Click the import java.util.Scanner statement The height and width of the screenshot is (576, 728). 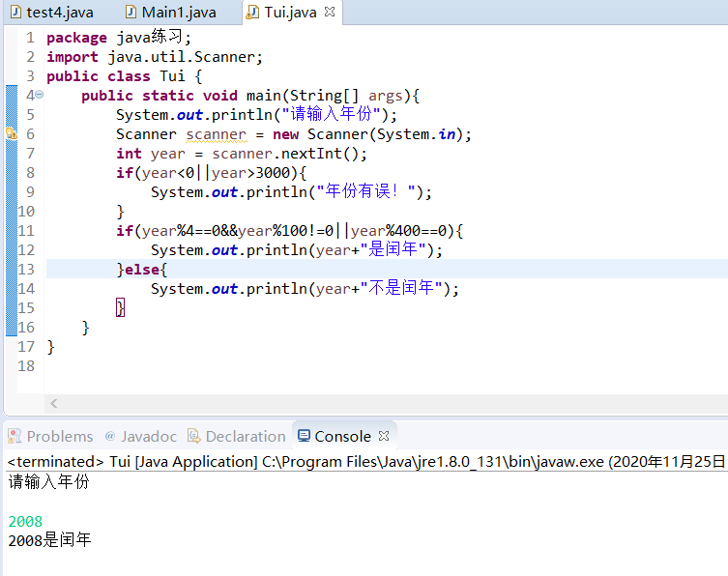click(x=155, y=57)
